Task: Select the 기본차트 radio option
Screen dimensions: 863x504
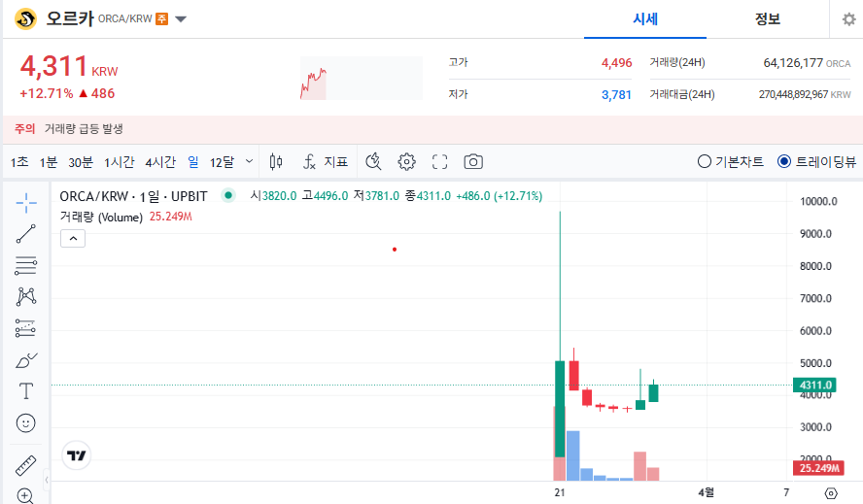Action: click(731, 162)
